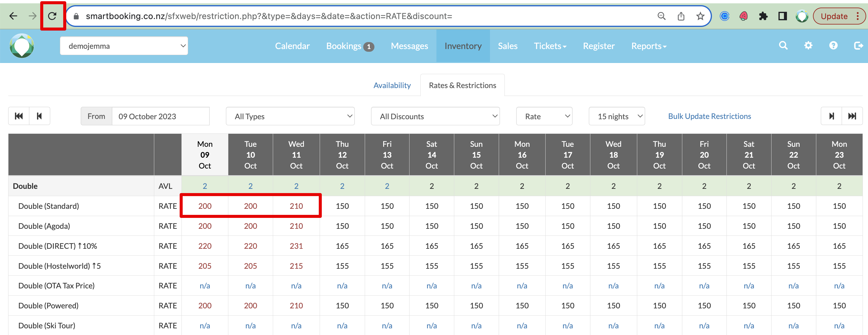Go back one day with previous arrow
Viewport: 868px width, 335px height.
pyautogui.click(x=39, y=116)
